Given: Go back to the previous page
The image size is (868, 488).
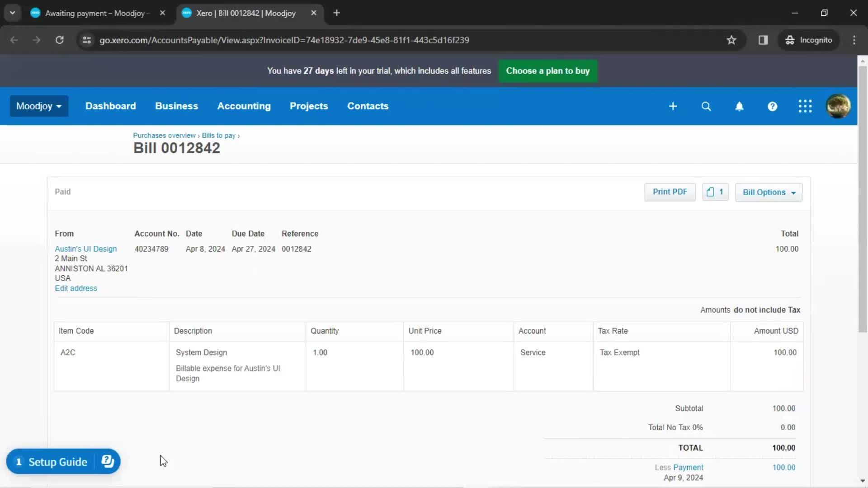Looking at the screenshot, I should [14, 40].
